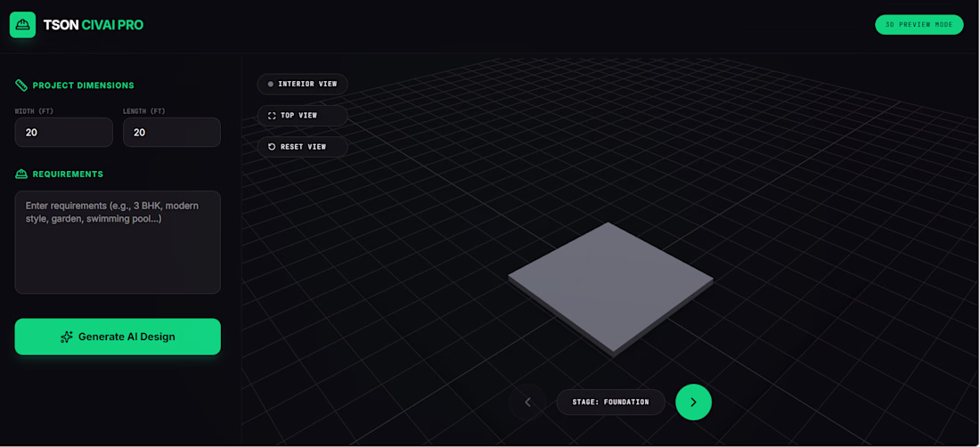Viewport: 980px width, 447px height.
Task: Go to the next construction stage
Action: pyautogui.click(x=693, y=402)
